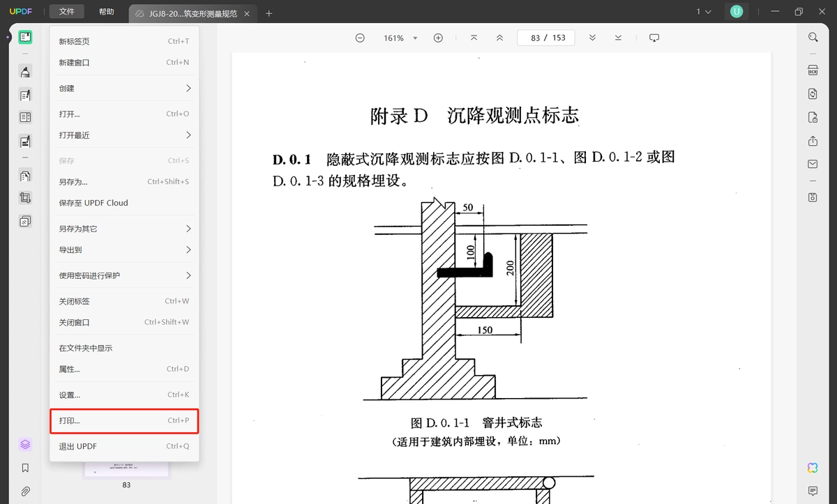This screenshot has height=504, width=837.
Task: Go to the next page icon
Action: pyautogui.click(x=592, y=38)
